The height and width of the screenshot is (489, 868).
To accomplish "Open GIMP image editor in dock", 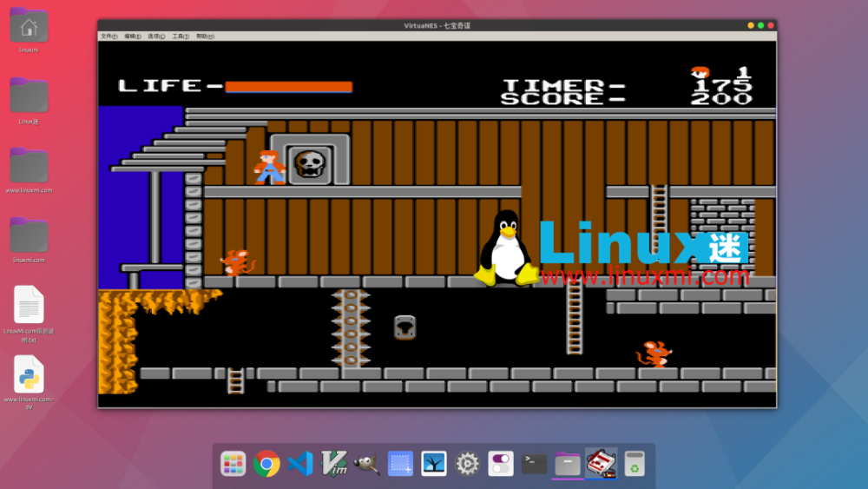I will (x=367, y=464).
